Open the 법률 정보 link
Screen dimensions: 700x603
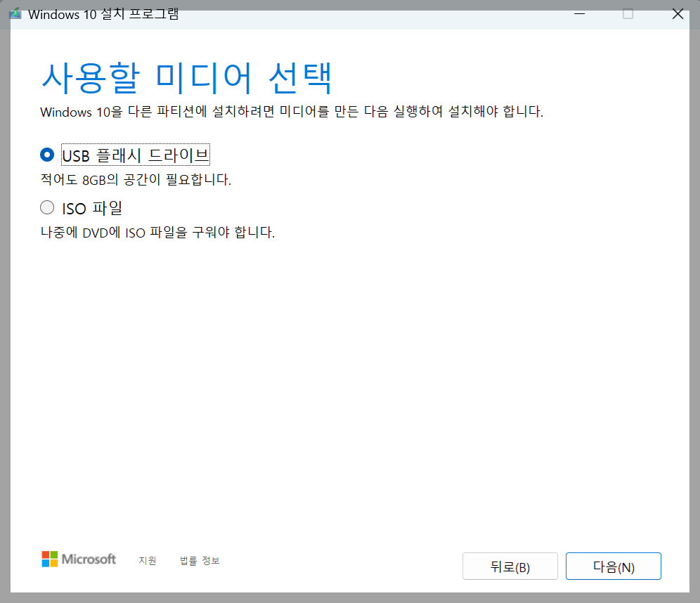point(200,560)
